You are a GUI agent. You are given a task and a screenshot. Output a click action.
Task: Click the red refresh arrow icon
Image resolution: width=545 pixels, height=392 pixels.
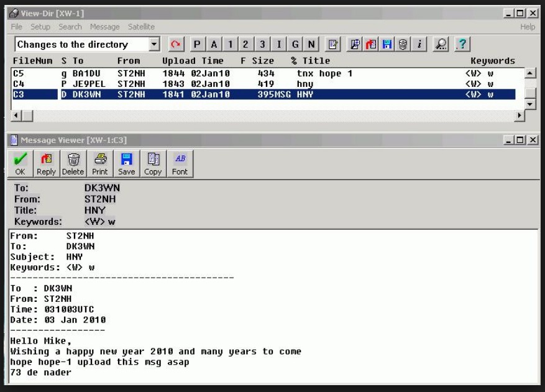pyautogui.click(x=175, y=44)
